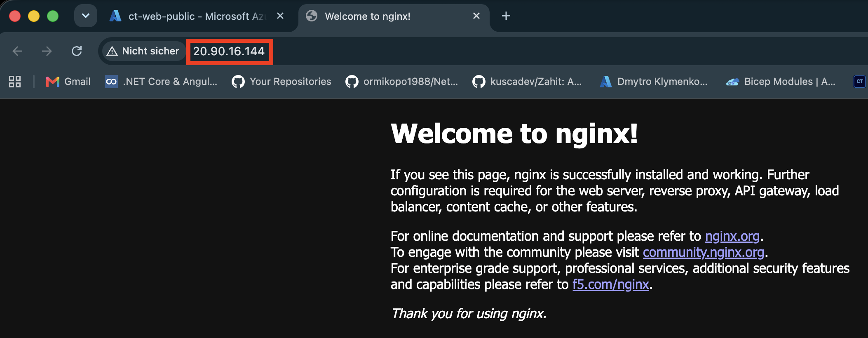The height and width of the screenshot is (338, 868).
Task: Open a new tab with plus button
Action: (506, 16)
